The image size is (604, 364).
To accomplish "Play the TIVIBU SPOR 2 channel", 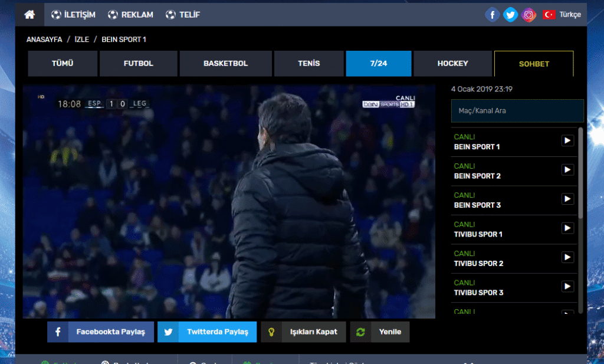I will coord(567,257).
